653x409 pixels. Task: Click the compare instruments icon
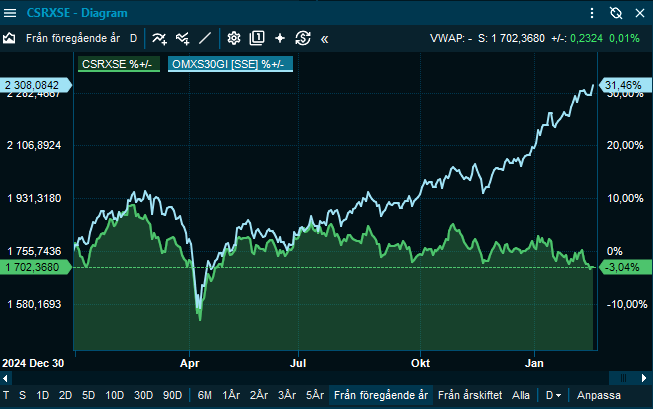click(182, 38)
